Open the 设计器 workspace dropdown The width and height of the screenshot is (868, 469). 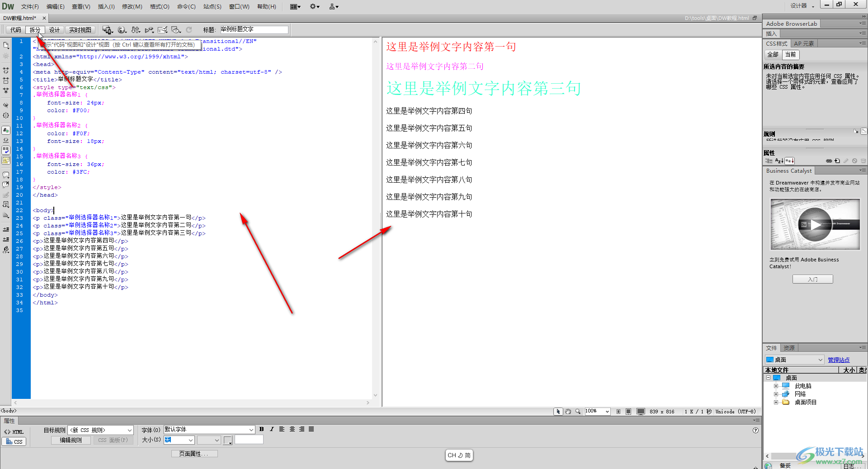coord(802,6)
